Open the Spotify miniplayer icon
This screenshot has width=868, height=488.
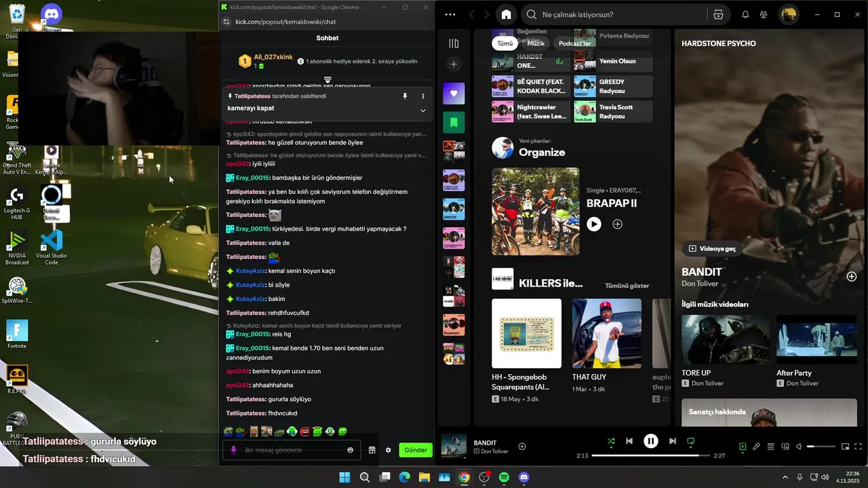(845, 447)
